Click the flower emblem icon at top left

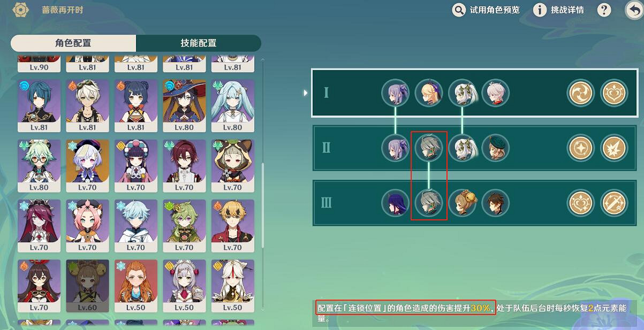pos(20,10)
